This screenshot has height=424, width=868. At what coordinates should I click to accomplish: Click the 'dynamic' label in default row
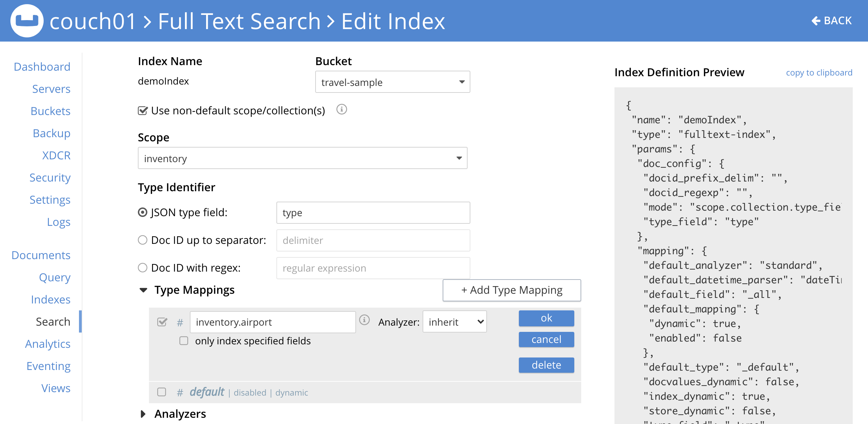292,393
